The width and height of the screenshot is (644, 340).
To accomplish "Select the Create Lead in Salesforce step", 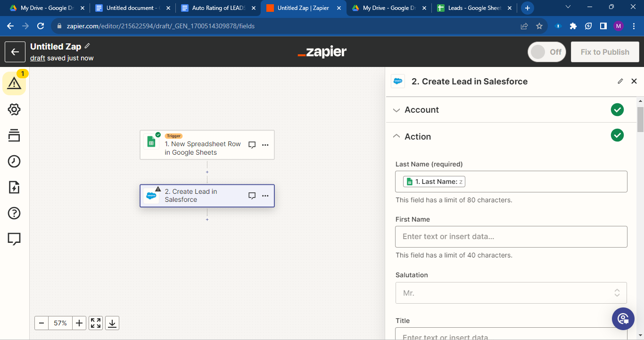I will [207, 196].
